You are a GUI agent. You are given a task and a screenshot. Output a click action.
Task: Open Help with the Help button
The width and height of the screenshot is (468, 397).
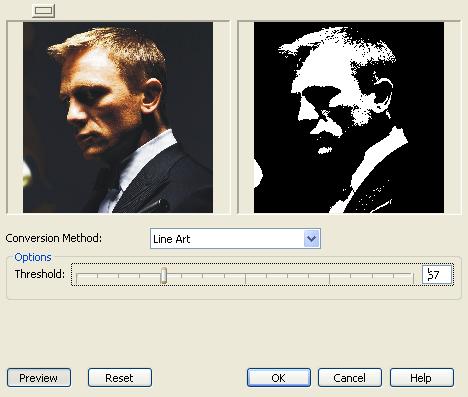[x=422, y=378]
